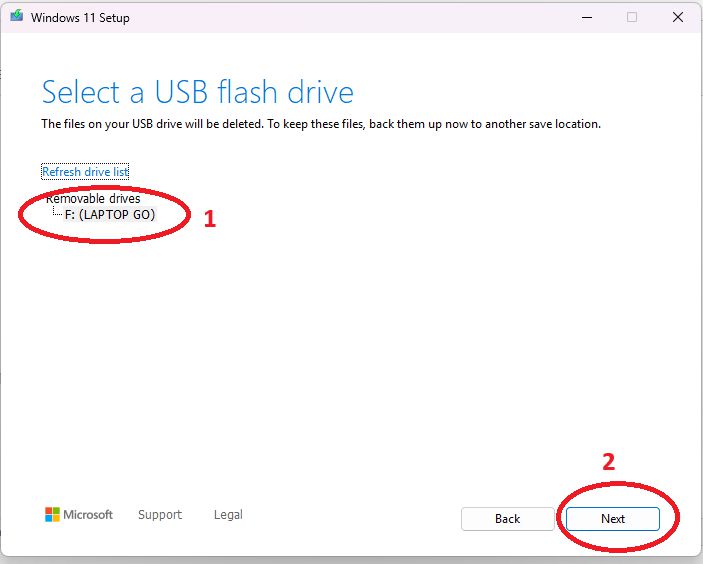Click the red number 2 annotation

[x=608, y=462]
